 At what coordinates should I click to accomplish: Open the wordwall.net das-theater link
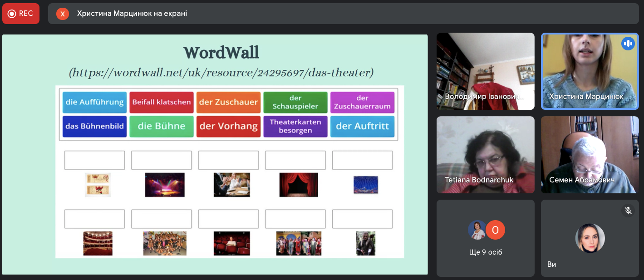click(x=221, y=72)
